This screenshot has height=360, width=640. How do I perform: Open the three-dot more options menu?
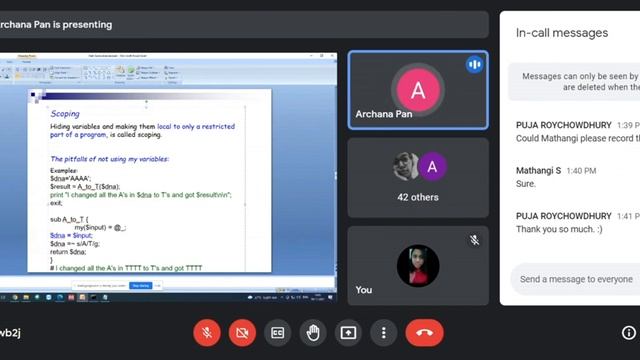point(384,333)
